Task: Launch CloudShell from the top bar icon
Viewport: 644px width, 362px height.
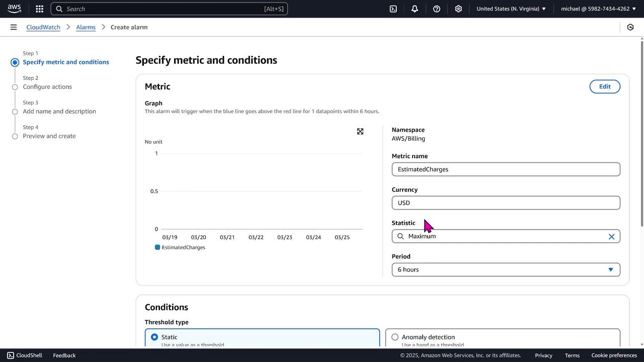Action: click(x=393, y=9)
